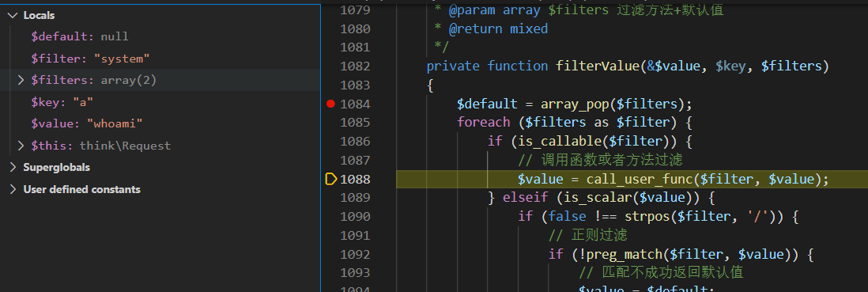The width and height of the screenshot is (868, 292).
Task: Click the yellow current-line debug arrow on 1088
Action: (x=331, y=179)
